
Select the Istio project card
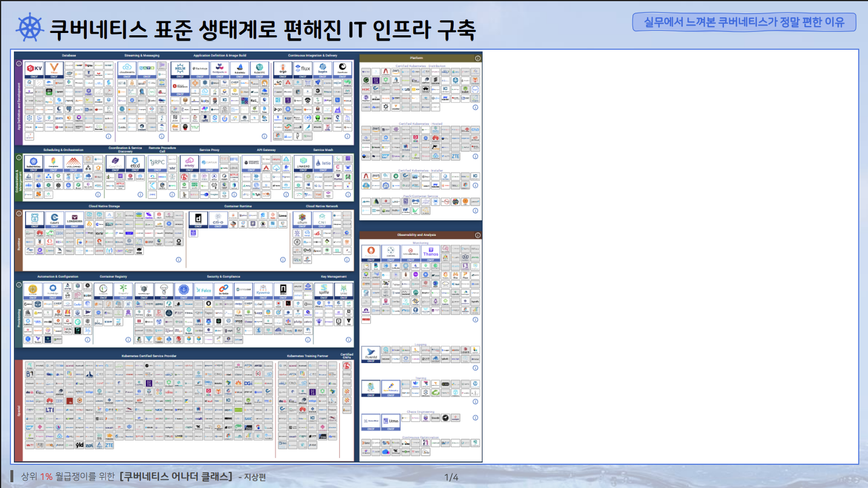coord(323,164)
